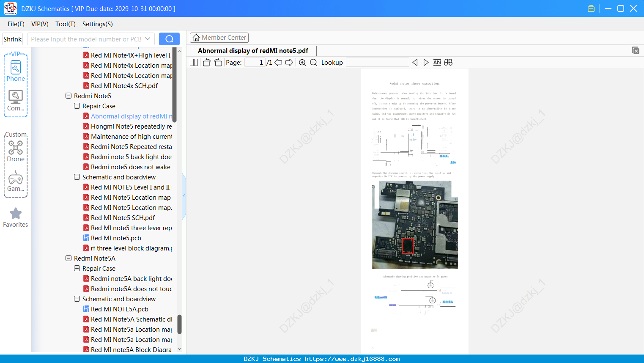This screenshot has width=644, height=363.
Task: Find previous lookup result
Action: [415, 63]
